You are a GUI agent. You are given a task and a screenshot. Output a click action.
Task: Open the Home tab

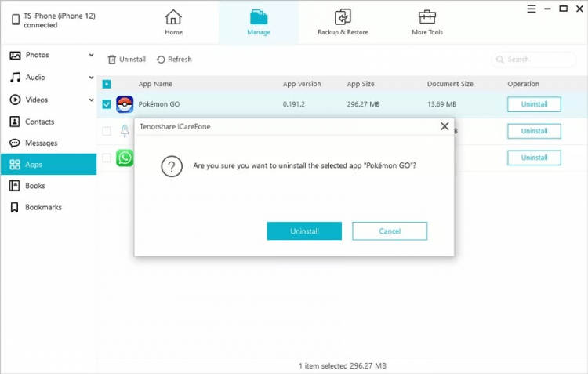173,23
